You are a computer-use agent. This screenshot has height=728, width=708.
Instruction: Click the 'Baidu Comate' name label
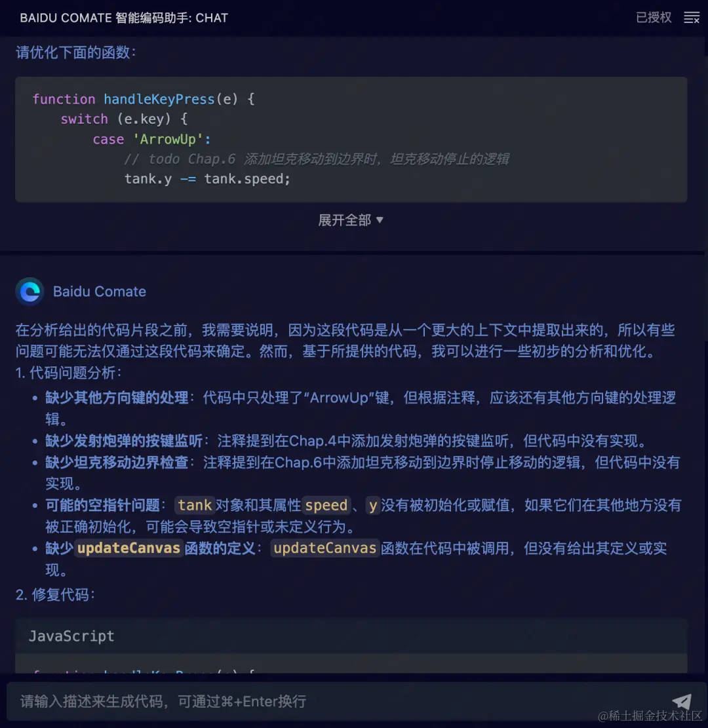pyautogui.click(x=99, y=291)
